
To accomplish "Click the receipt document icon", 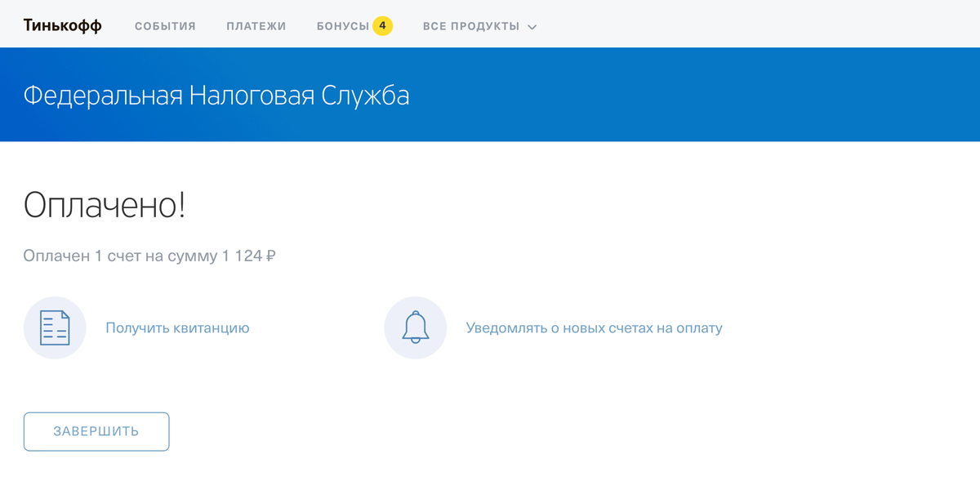I will point(55,328).
